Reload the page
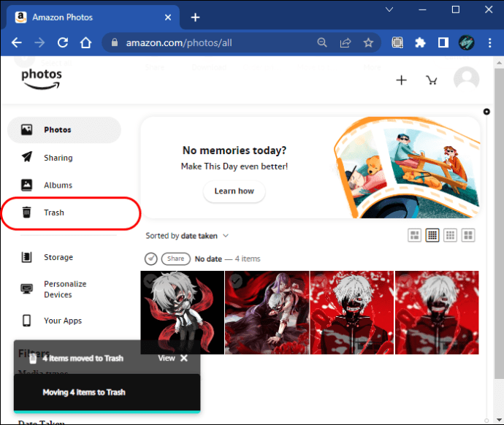This screenshot has height=425, width=504. pos(62,42)
